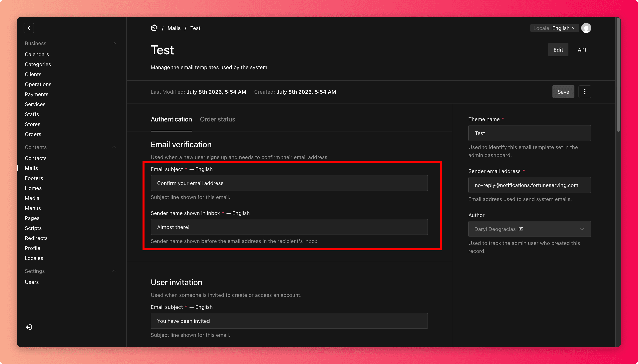The height and width of the screenshot is (364, 638).
Task: Open Staffs in the sidebar
Action: coord(32,114)
